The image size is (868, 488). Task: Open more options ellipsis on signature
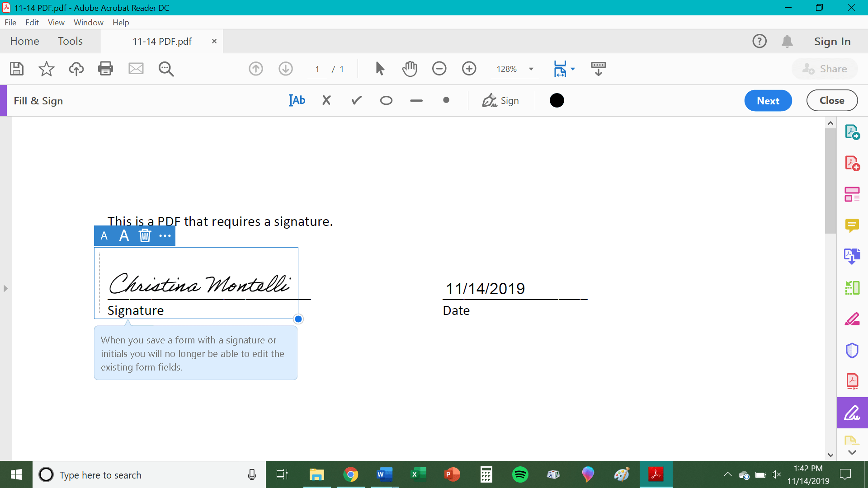(165, 236)
